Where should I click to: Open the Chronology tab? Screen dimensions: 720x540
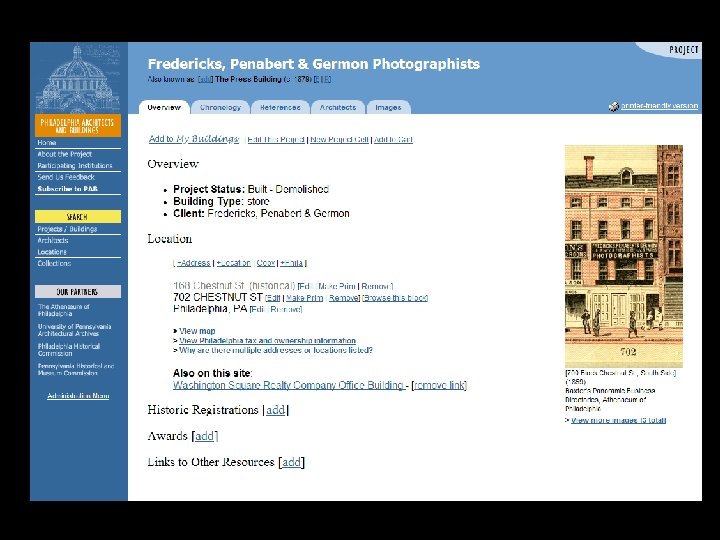[220, 107]
